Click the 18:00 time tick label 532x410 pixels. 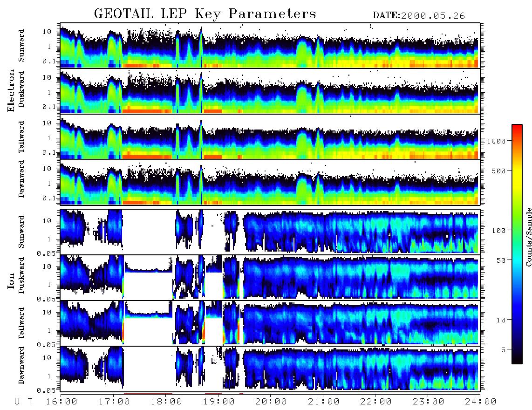point(167,402)
